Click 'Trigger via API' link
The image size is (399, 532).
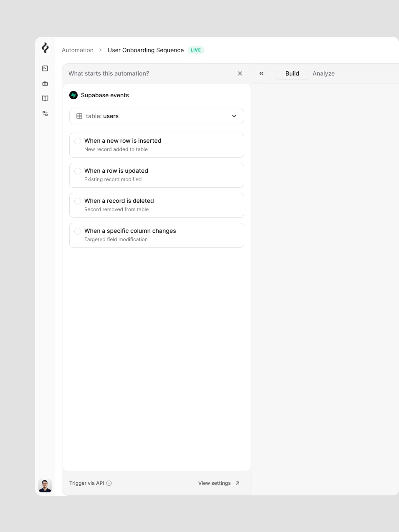click(x=87, y=483)
